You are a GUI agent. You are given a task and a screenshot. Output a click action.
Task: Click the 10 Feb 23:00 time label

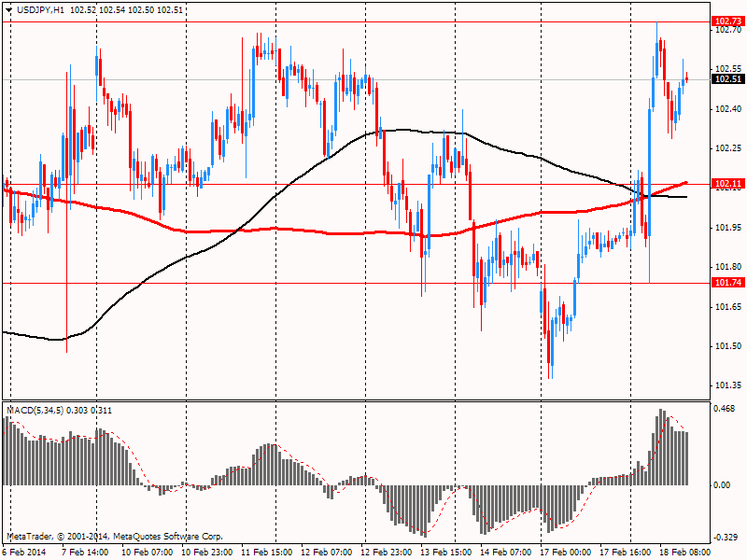click(x=206, y=552)
